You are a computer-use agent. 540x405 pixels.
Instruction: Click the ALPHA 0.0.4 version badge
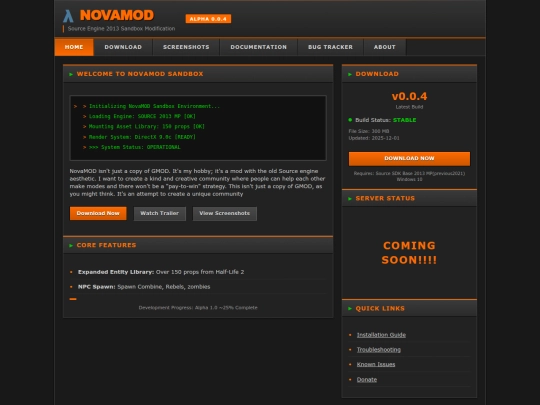tap(208, 19)
